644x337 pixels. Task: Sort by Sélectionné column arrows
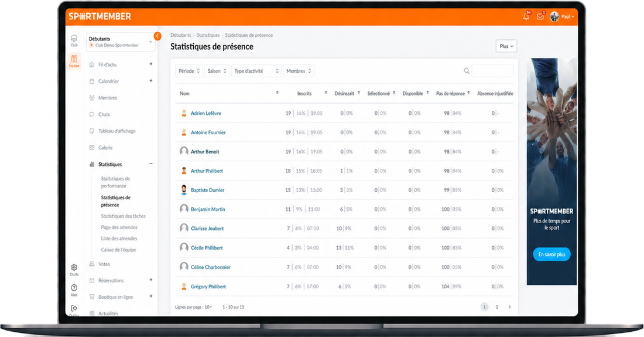[394, 93]
